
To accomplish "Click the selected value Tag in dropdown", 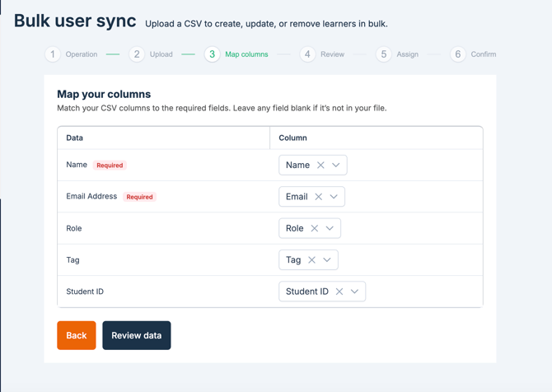I will (x=293, y=260).
